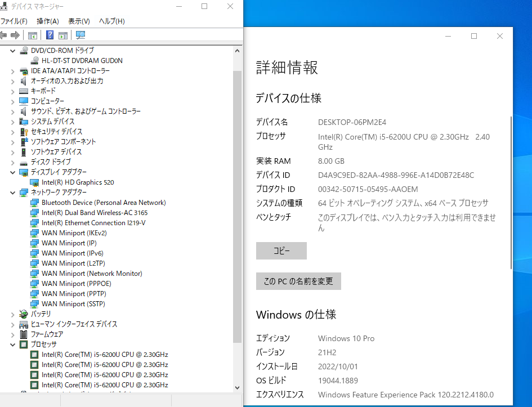532x407 pixels.
Task: Select WAN Miniport (IPv6) row
Action: coord(72,253)
